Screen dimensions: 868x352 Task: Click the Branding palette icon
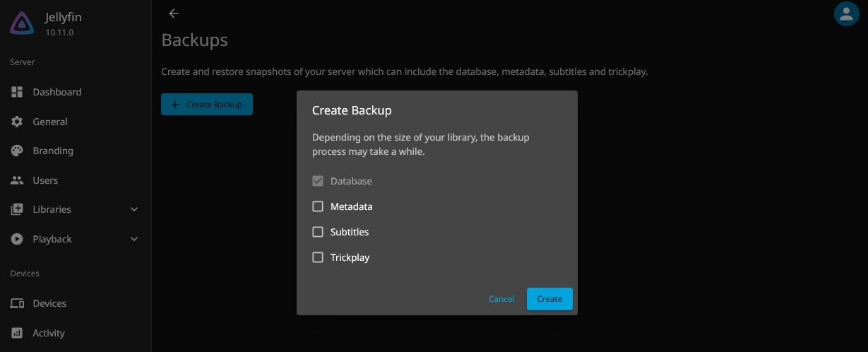(17, 151)
